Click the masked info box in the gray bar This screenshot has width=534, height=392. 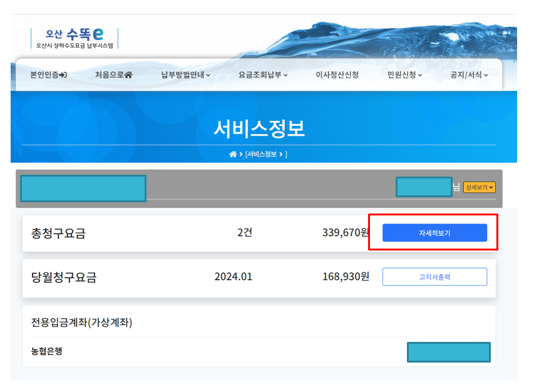83,188
